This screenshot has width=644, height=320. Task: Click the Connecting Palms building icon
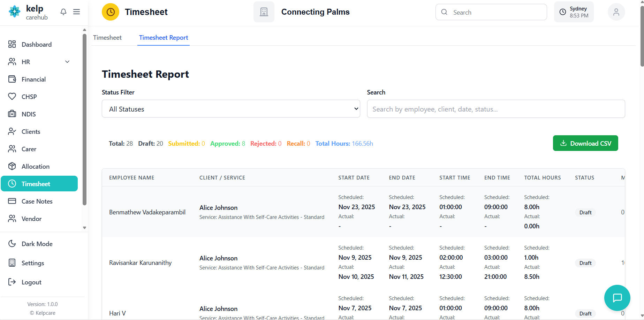(264, 12)
